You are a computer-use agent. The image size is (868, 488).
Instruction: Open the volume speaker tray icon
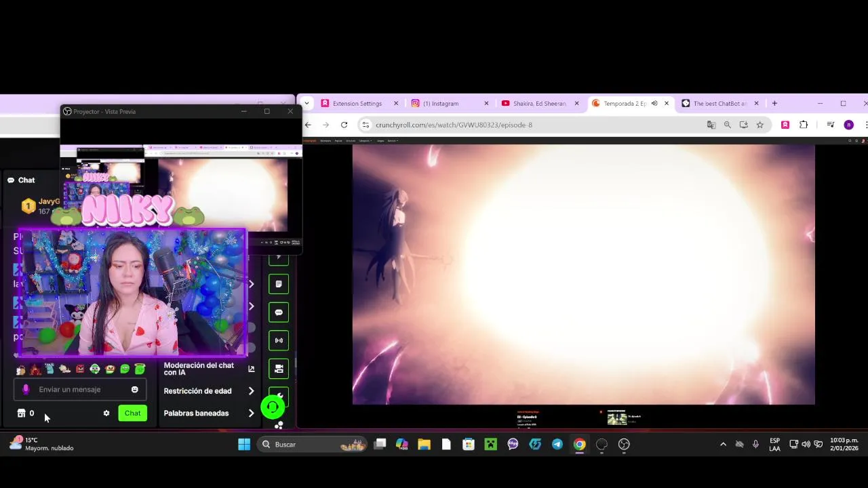806,444
